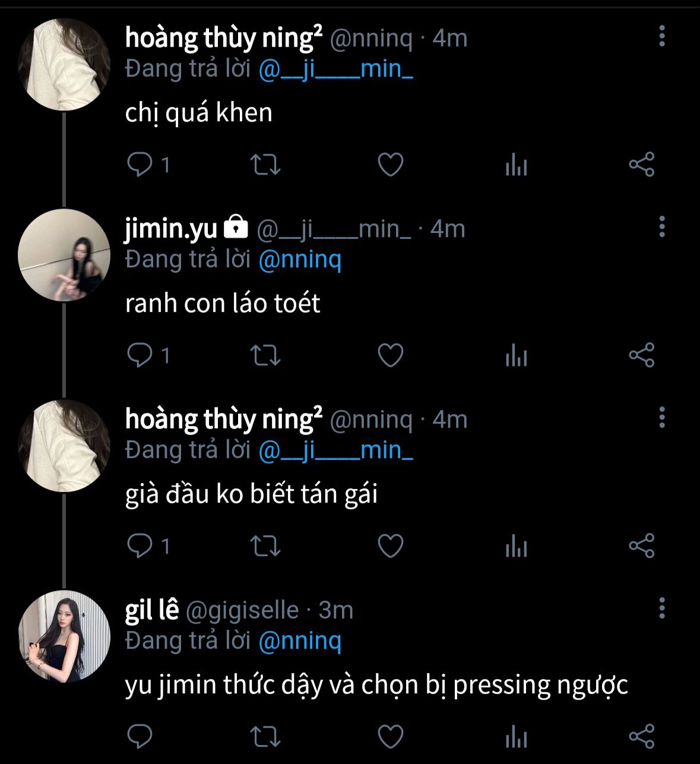
Task: Open more options on first hoàng thùy ning² tweet
Action: coord(662,36)
